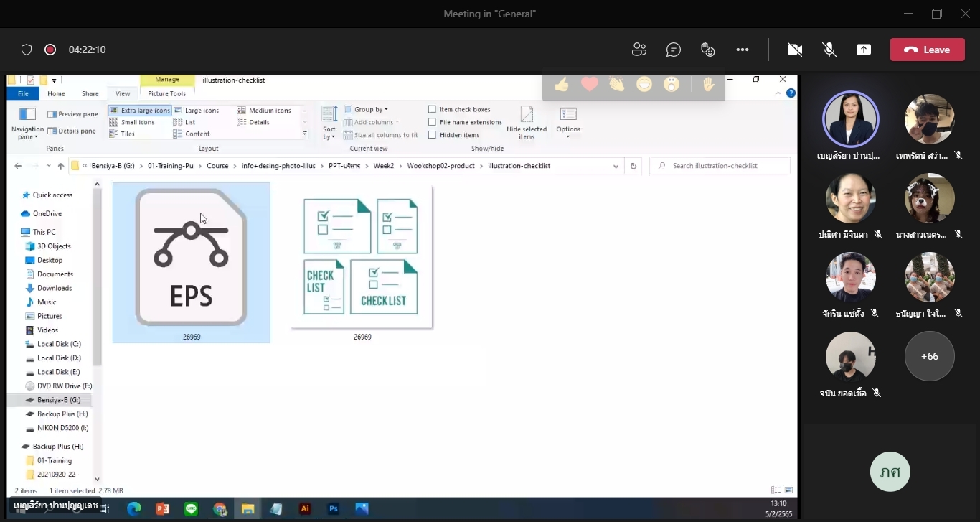Select Downloads folder in tree
This screenshot has width=980, height=522.
pos(49,288)
